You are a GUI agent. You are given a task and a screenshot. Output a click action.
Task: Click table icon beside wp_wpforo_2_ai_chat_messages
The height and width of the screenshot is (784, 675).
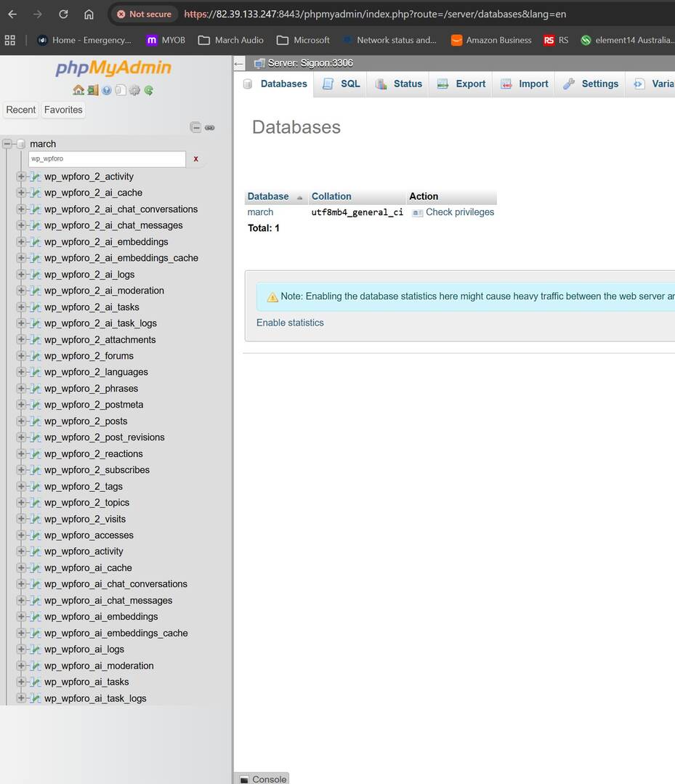coord(35,225)
